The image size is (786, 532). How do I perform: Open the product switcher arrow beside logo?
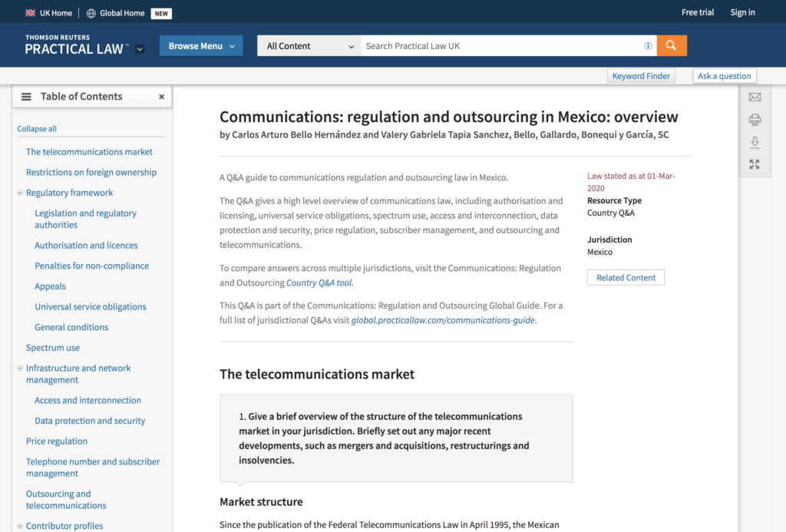click(140, 49)
